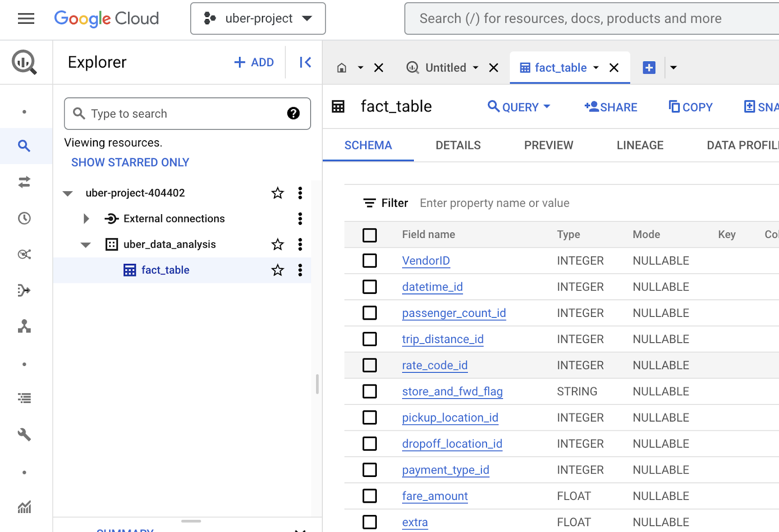Collapse the uber_data_analysis dataset node
Screen dimensions: 779x532
tap(86, 245)
